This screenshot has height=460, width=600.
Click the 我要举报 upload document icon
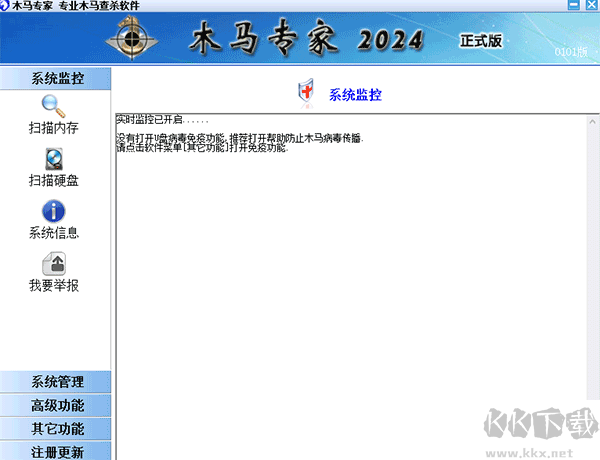point(54,264)
